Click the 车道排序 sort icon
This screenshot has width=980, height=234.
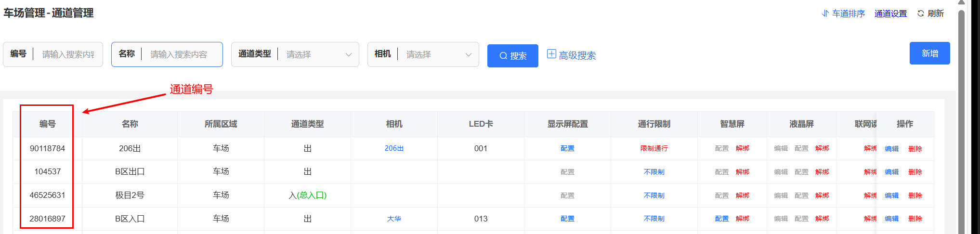[825, 13]
